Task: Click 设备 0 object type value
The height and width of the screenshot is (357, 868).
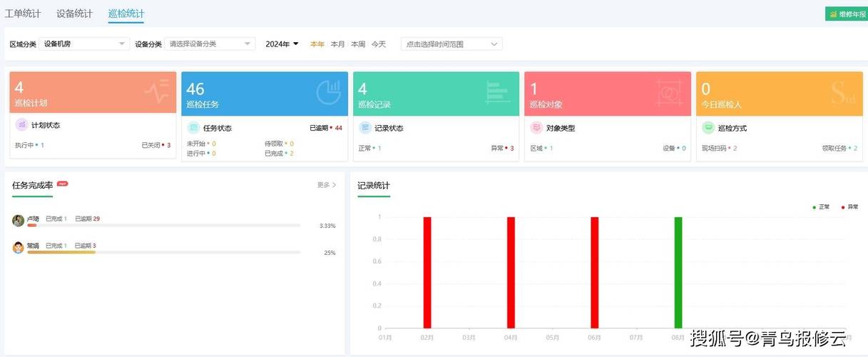Action: [674, 149]
